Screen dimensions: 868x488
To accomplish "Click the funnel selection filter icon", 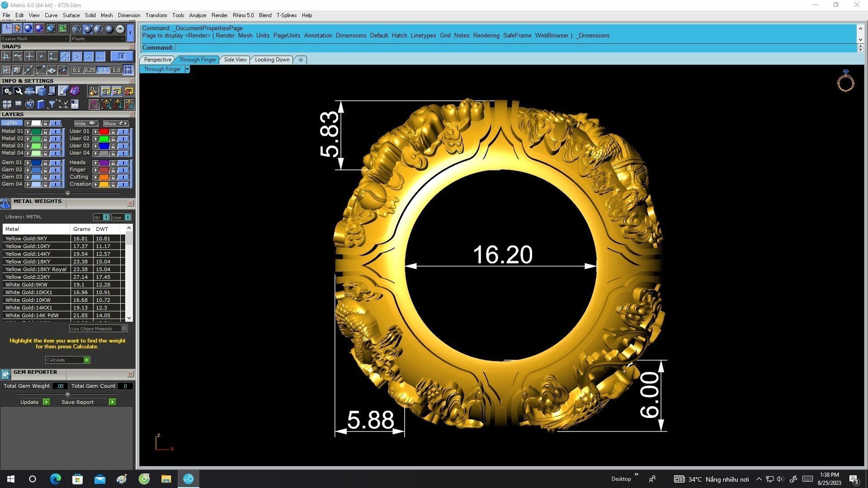I will tap(52, 105).
